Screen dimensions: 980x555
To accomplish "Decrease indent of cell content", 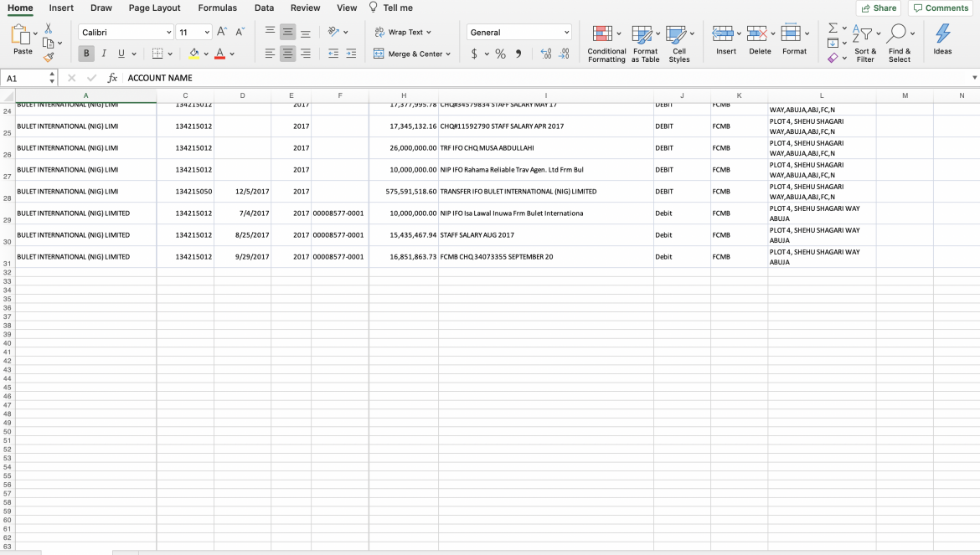I will click(333, 54).
